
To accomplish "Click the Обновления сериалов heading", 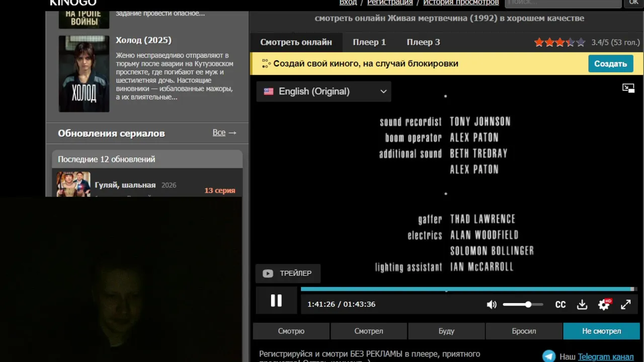I will (x=111, y=133).
